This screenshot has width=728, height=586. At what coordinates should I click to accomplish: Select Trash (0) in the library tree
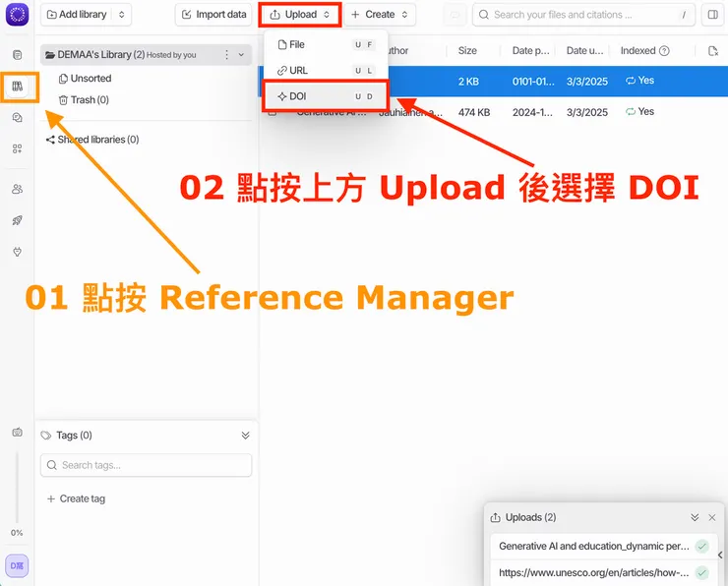point(84,99)
